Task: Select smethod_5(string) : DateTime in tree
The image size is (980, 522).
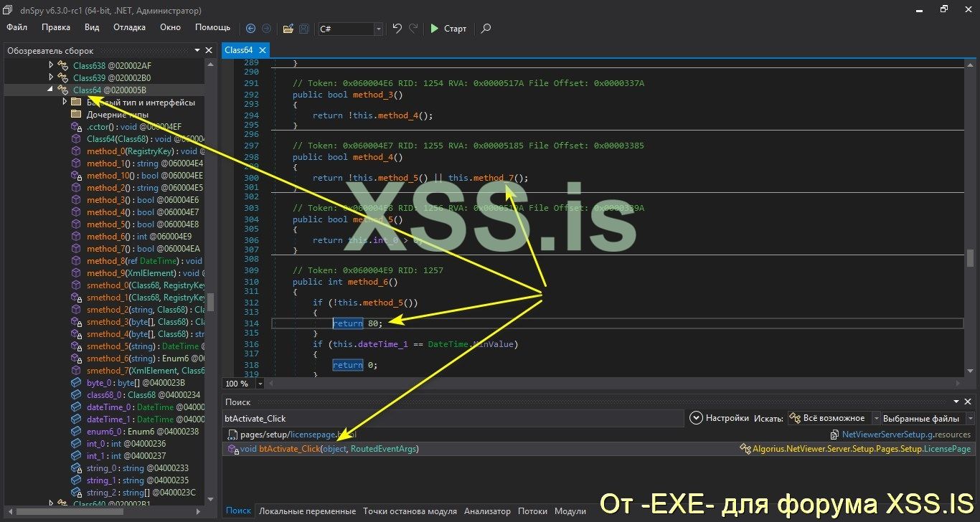Action: [x=138, y=346]
